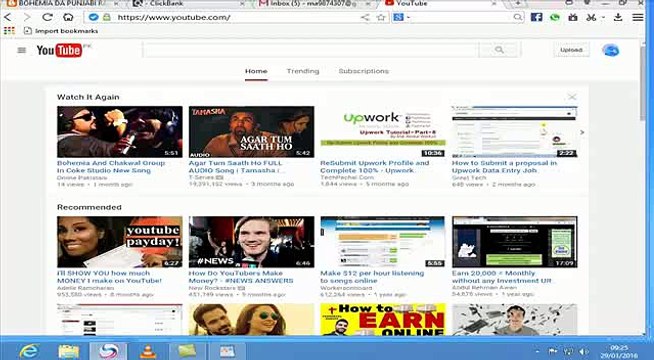The height and width of the screenshot is (360, 654).
Task: Open VLC media player in taskbar
Action: [x=148, y=351]
